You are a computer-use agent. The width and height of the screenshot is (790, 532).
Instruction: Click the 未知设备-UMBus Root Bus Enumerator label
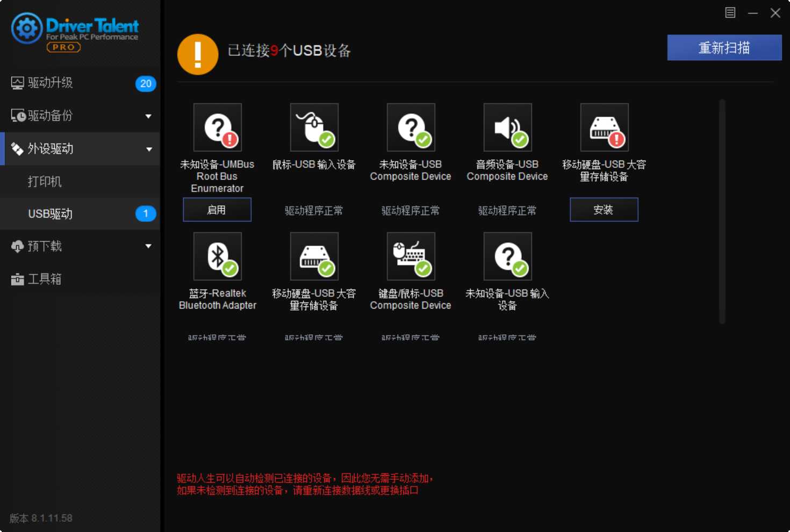click(217, 176)
